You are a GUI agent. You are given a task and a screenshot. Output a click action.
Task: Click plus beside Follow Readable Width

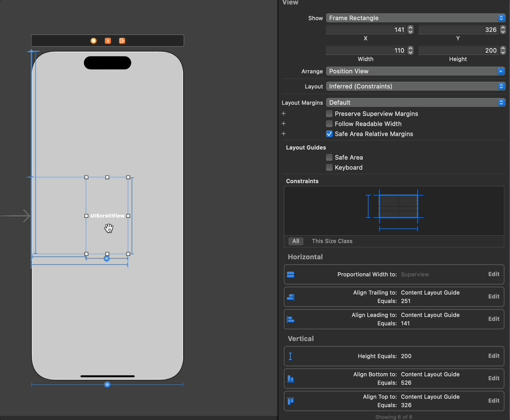click(284, 124)
